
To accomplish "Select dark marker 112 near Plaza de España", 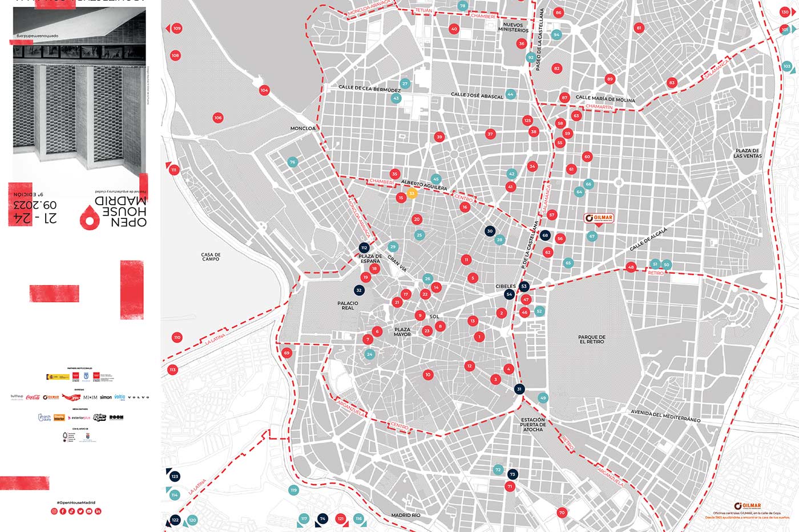I will [x=364, y=248].
